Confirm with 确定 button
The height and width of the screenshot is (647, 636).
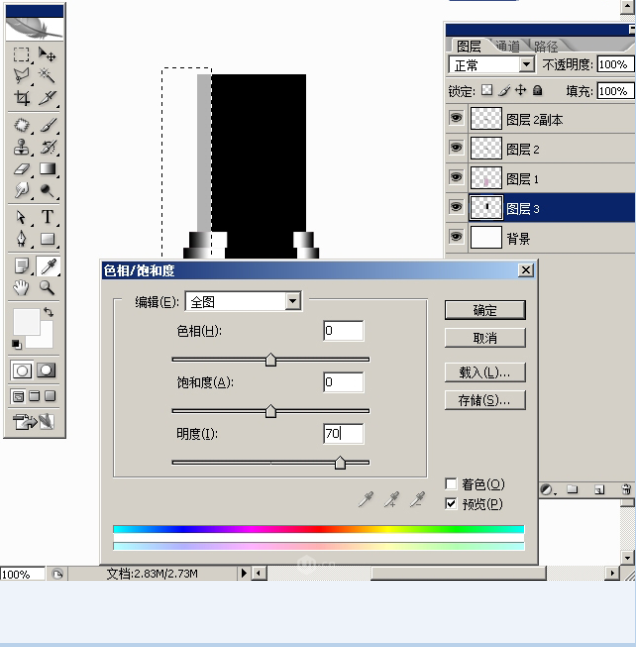point(485,310)
